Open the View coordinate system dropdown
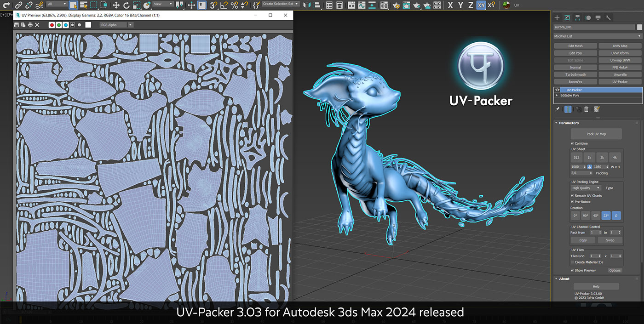This screenshot has width=644, height=324. click(x=163, y=4)
